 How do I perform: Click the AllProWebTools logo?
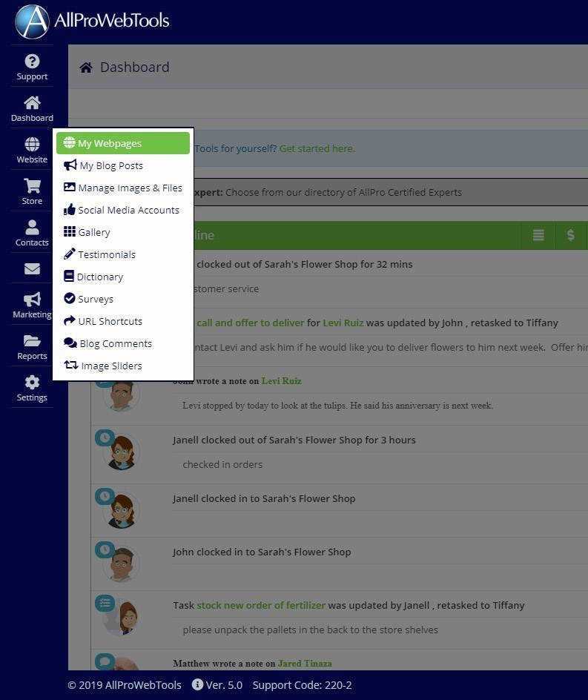(x=92, y=21)
